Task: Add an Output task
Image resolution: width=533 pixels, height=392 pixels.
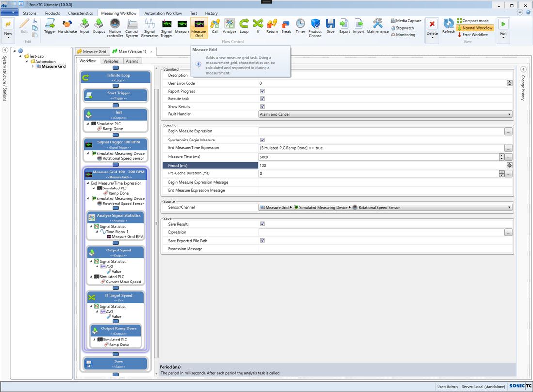Action: point(98,27)
